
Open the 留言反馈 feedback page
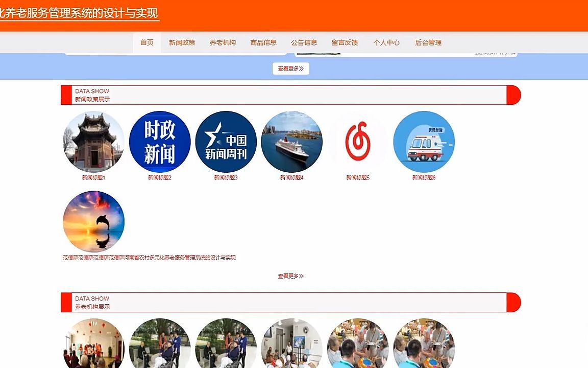click(344, 43)
